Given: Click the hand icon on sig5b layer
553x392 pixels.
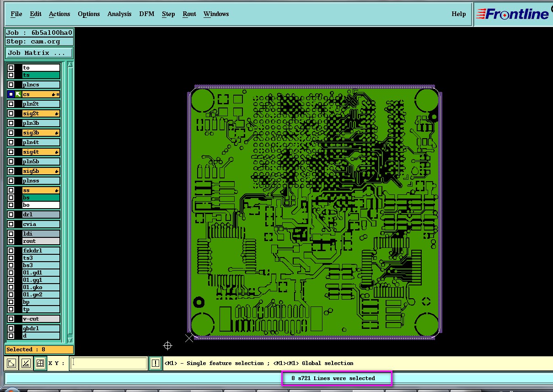Looking at the screenshot, I should pyautogui.click(x=57, y=171).
